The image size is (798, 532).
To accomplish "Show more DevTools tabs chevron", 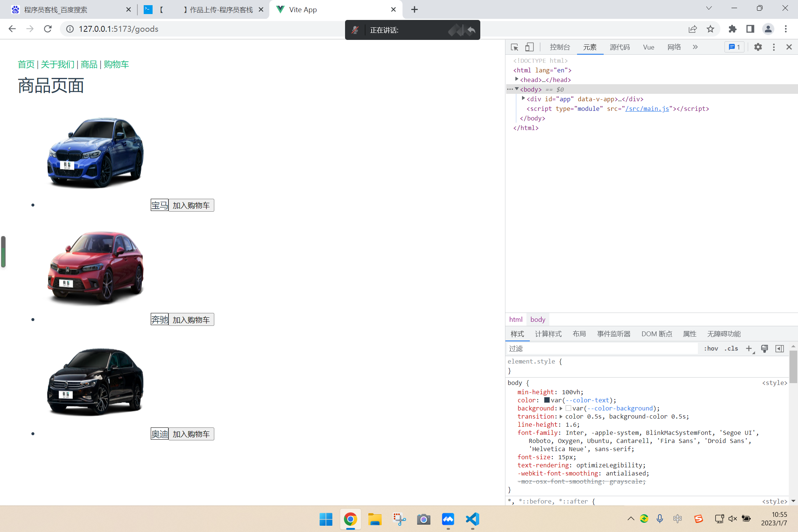I will click(695, 47).
